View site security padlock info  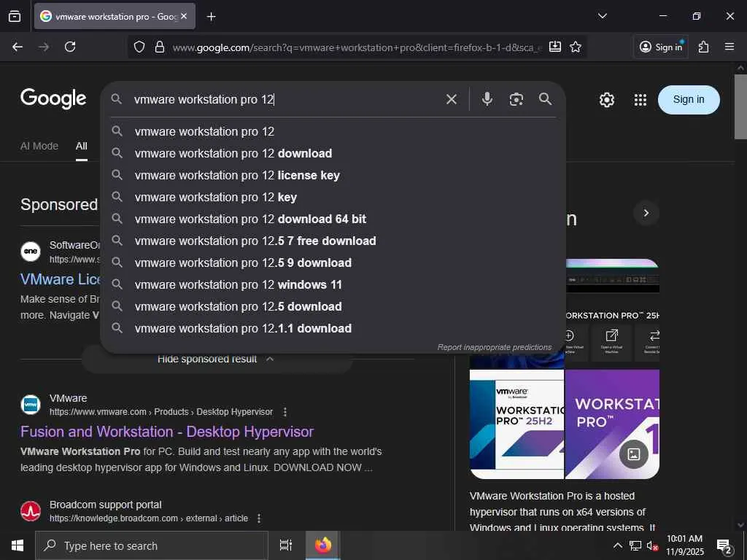coord(160,47)
